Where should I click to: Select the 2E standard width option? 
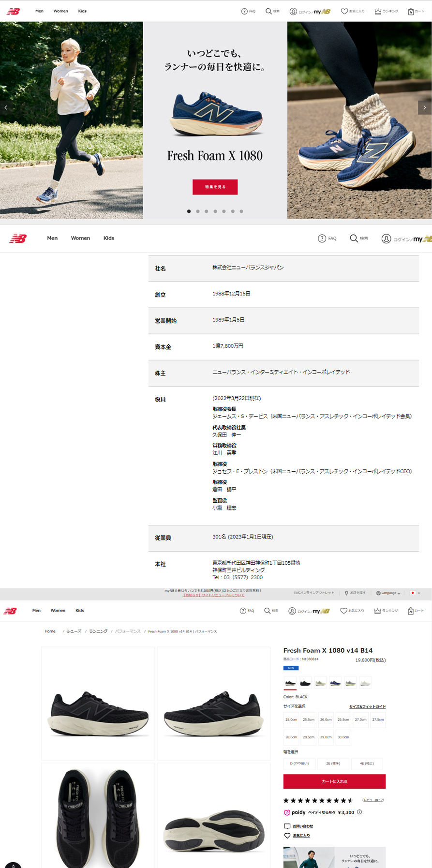[x=333, y=763]
